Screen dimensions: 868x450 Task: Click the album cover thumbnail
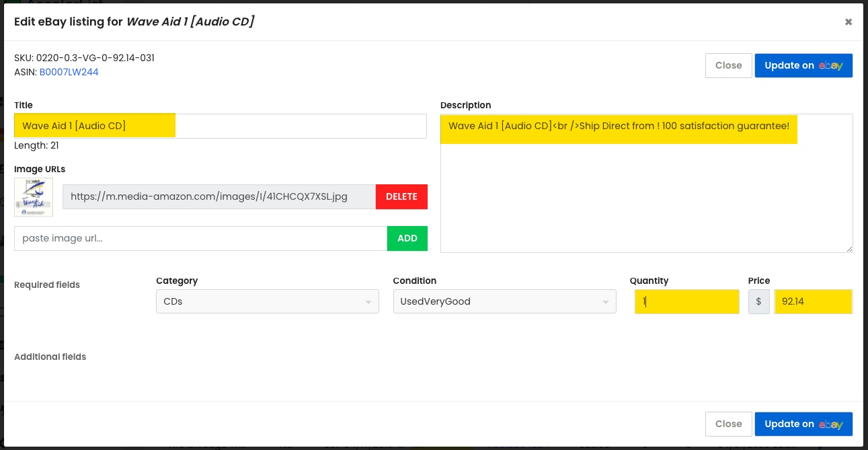point(33,196)
